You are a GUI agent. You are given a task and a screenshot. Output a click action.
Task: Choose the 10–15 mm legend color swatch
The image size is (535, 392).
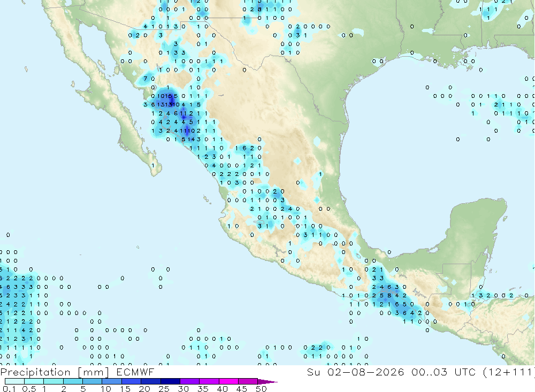[112, 381]
